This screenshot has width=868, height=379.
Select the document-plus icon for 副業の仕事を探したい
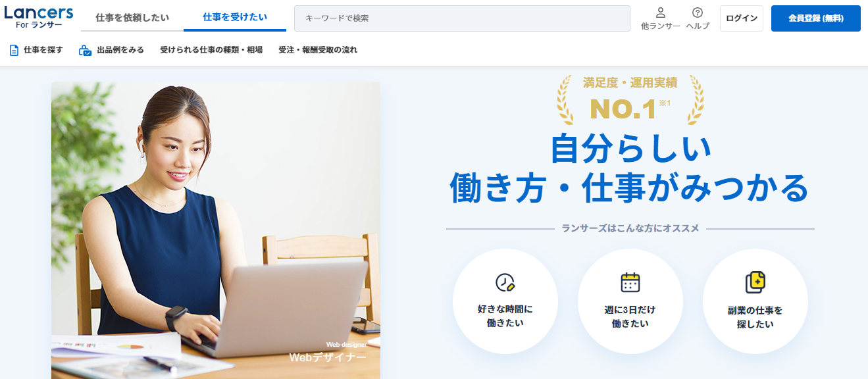click(x=755, y=282)
